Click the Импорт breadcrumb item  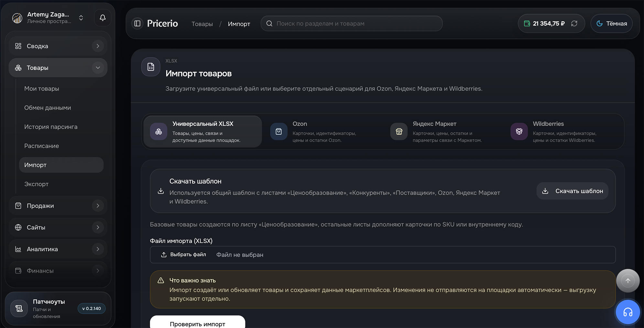tap(239, 24)
